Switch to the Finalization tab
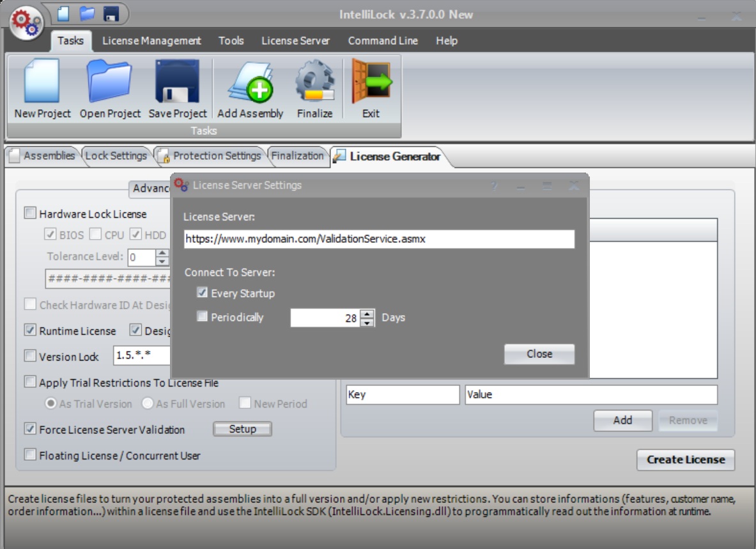756x549 pixels. click(x=297, y=156)
